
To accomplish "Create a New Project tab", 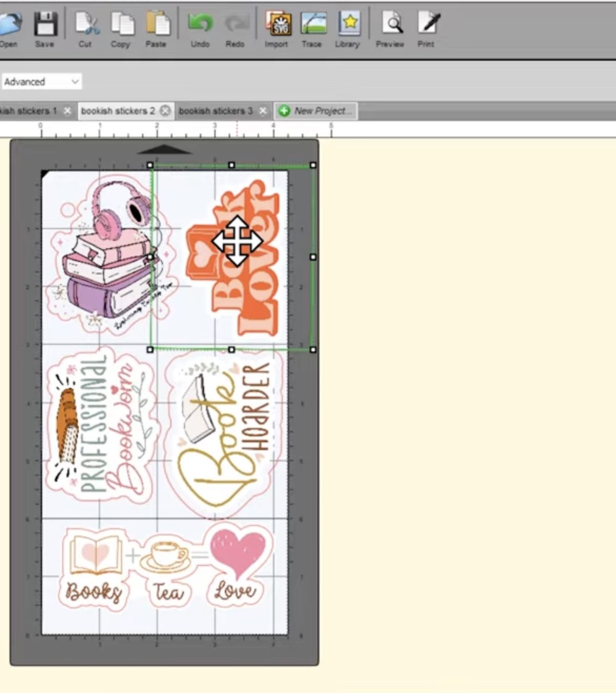I will 316,111.
